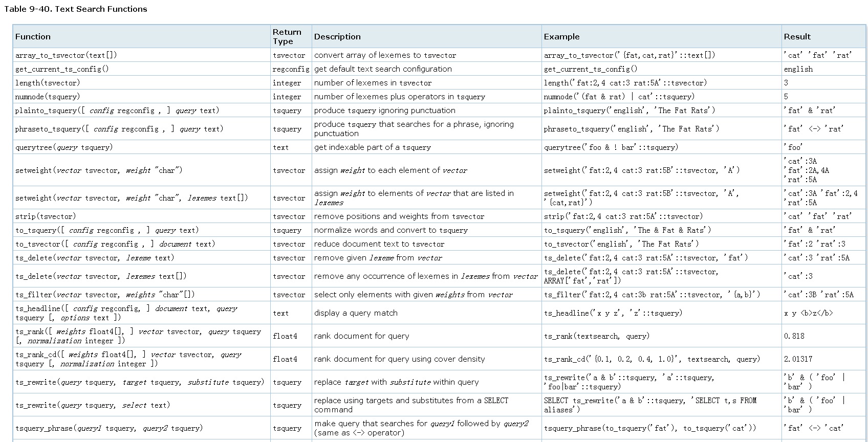Image resolution: width=868 pixels, height=442 pixels.
Task: Click "get indexable part of a tsquery" description
Action: pyautogui.click(x=372, y=147)
